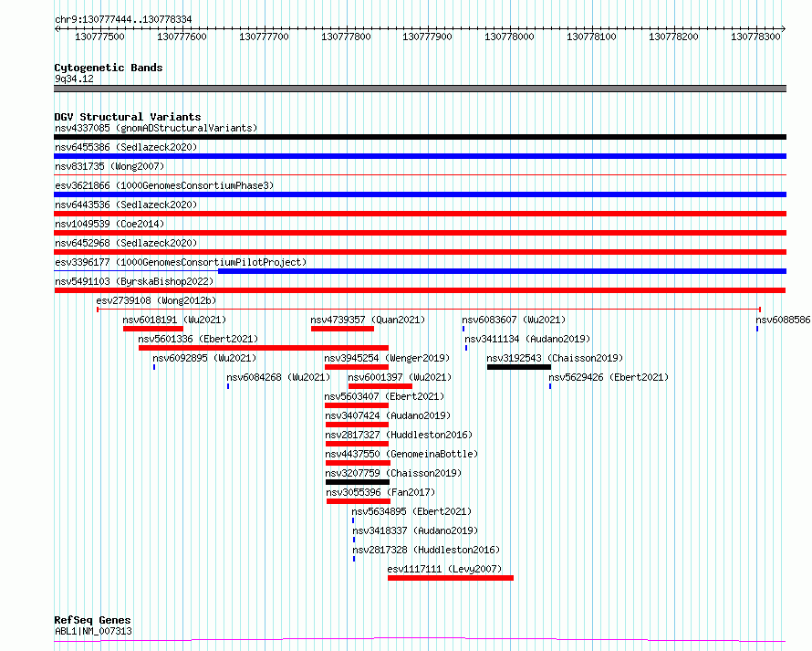
Task: Click the 9q34.12 band label
Action: (74, 79)
